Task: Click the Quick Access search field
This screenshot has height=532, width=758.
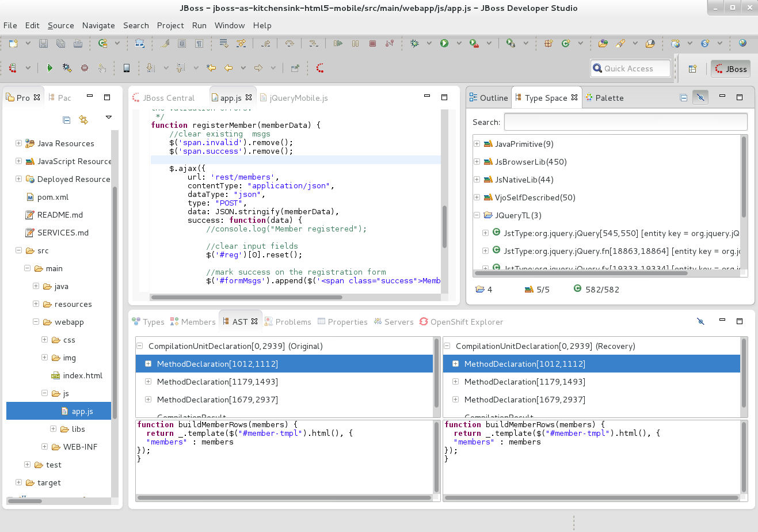Action: coord(630,69)
